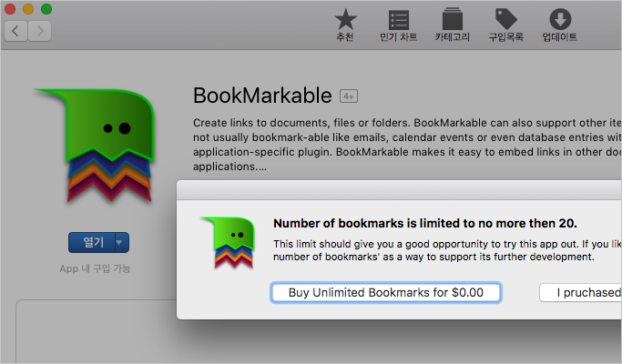Open the 카테고리 (Categories) tab

click(x=453, y=25)
